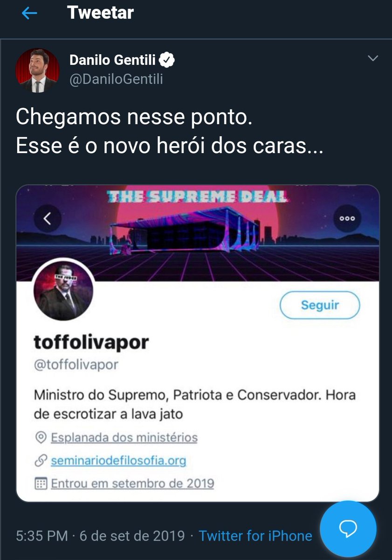Open the Twitter for iPhone source link
The height and width of the screenshot is (560, 392).
point(255,535)
